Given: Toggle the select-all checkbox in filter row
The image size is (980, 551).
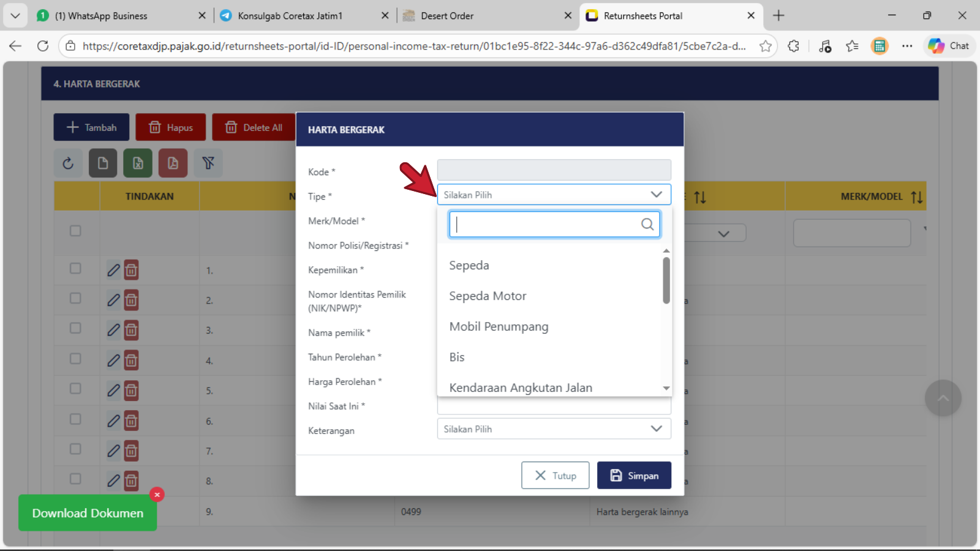Looking at the screenshot, I should pos(75,231).
